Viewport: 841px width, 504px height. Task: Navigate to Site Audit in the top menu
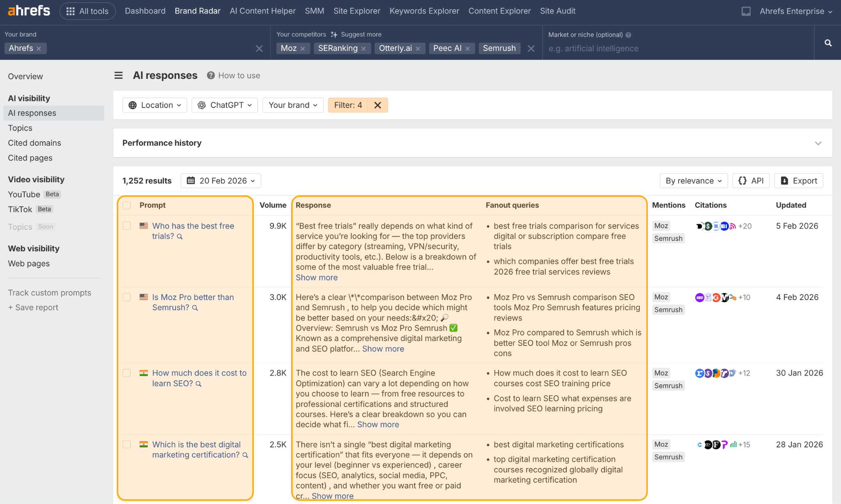point(557,11)
